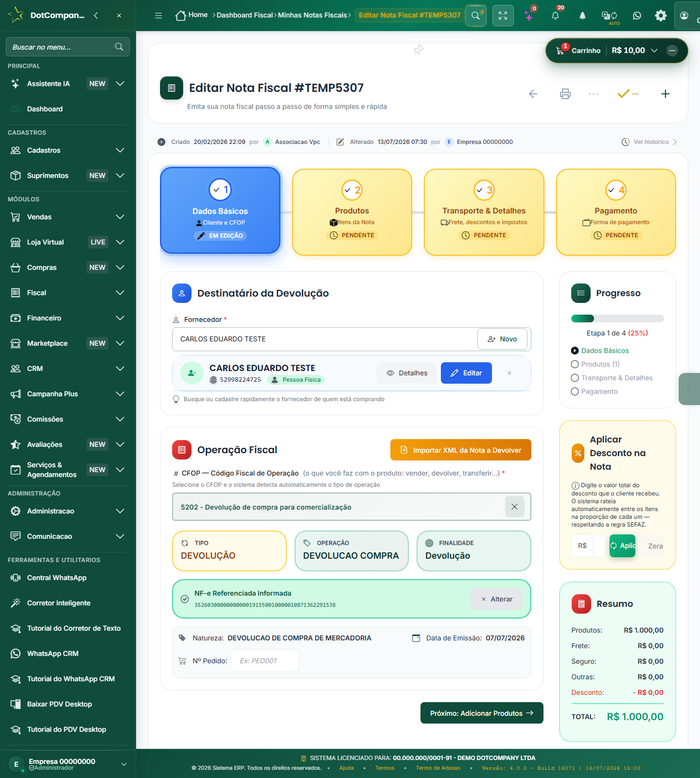Go to step 4 Pagamento
Image resolution: width=700 pixels, height=778 pixels.
616,212
